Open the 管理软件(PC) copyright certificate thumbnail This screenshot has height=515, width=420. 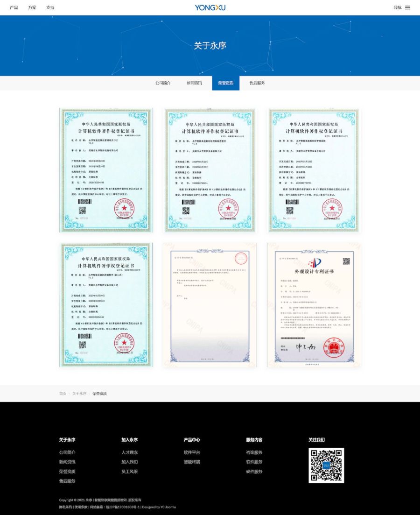pos(106,170)
